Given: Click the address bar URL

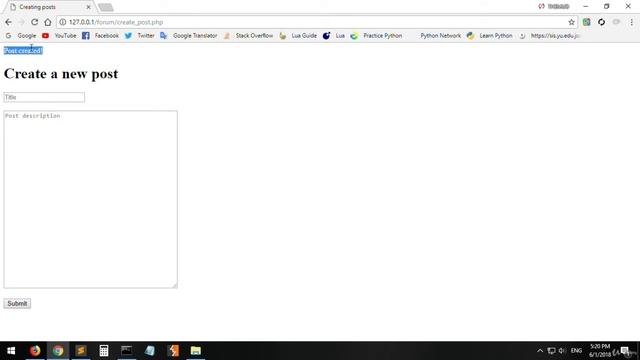Looking at the screenshot, I should (116, 22).
